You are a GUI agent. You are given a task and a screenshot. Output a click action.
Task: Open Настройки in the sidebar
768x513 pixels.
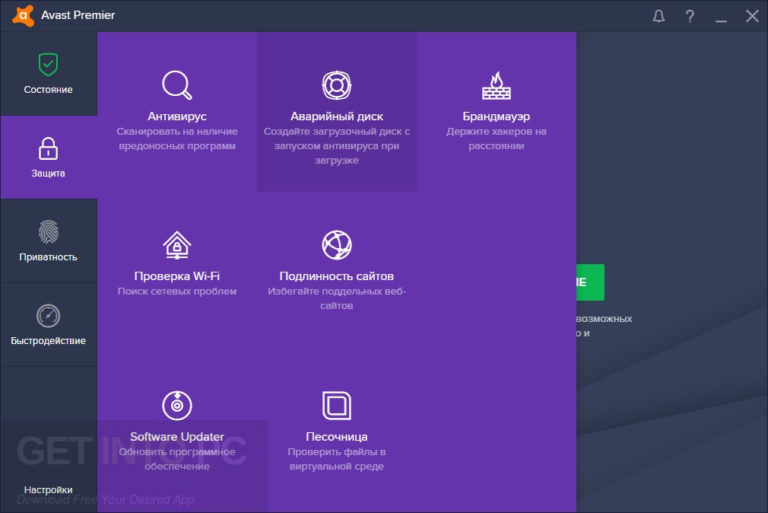[x=48, y=489]
